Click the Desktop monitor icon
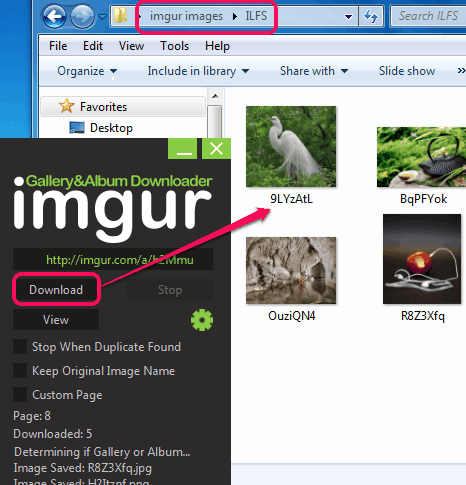This screenshot has width=466, height=485. click(77, 128)
